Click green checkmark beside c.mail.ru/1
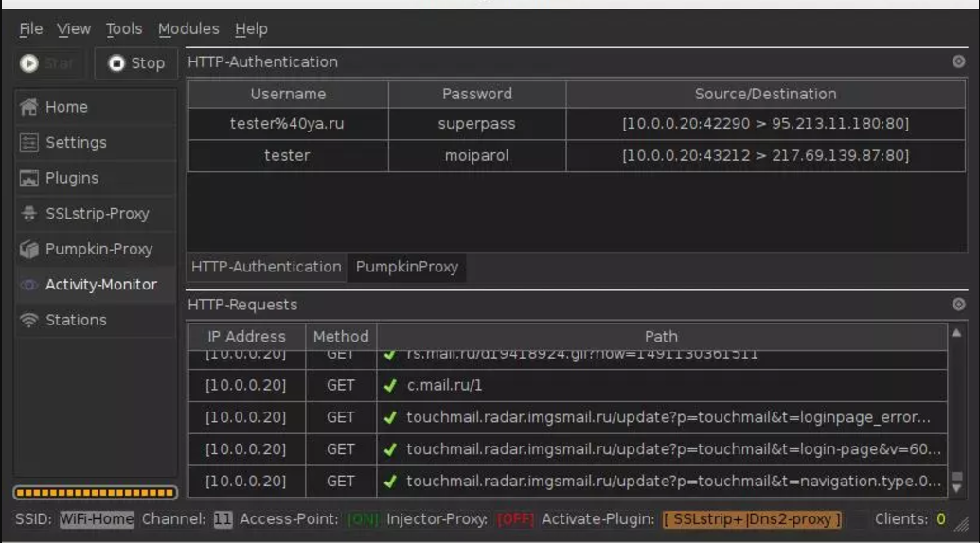 pos(391,386)
